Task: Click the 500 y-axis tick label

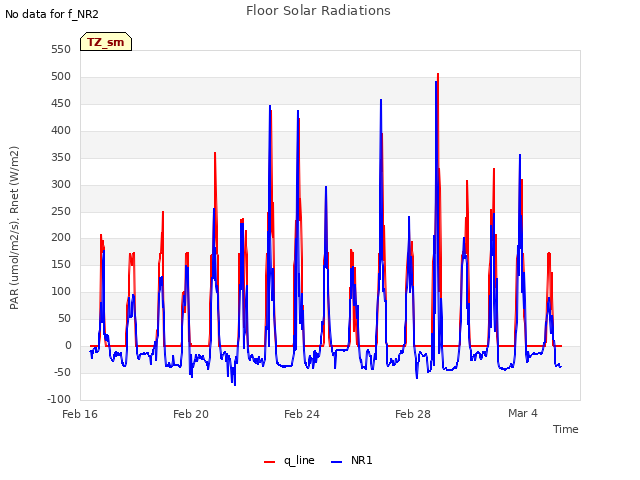Action: point(61,77)
